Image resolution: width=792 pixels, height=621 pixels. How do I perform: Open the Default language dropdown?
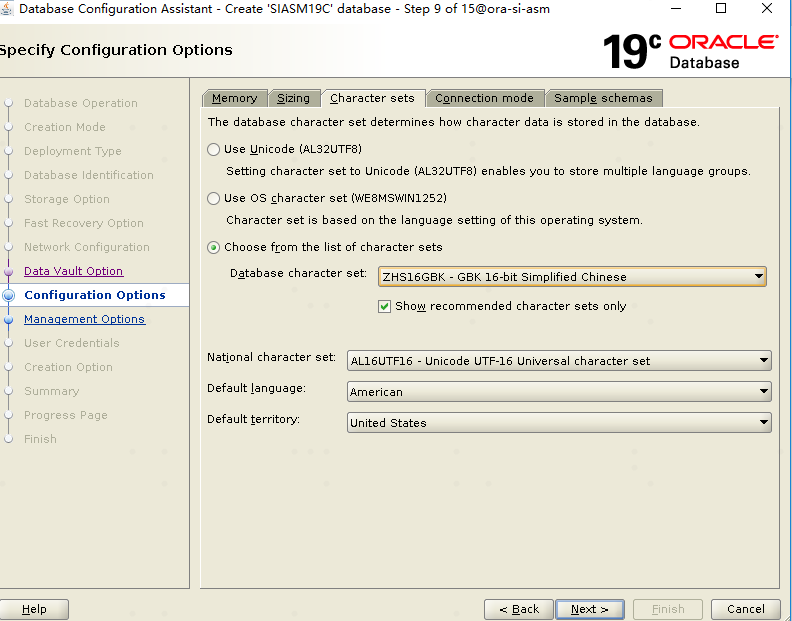559,392
